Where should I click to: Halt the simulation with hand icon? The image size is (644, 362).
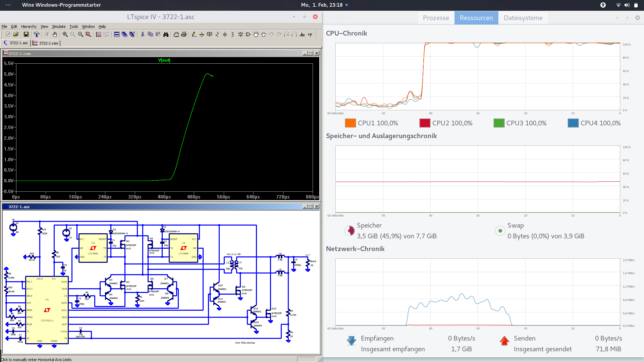pyautogui.click(x=55, y=35)
